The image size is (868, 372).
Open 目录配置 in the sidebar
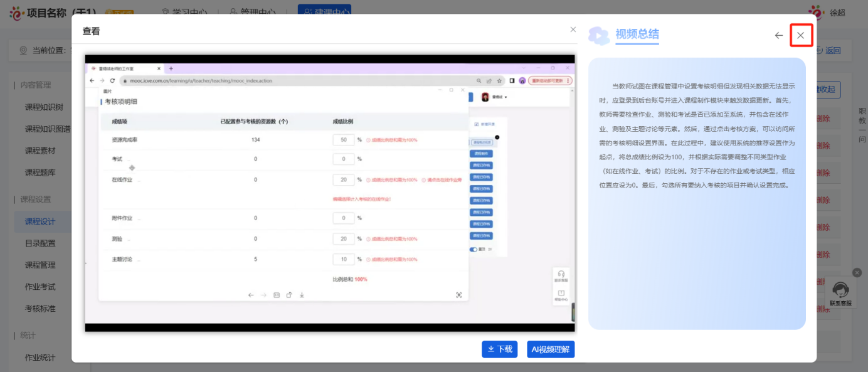click(x=40, y=243)
